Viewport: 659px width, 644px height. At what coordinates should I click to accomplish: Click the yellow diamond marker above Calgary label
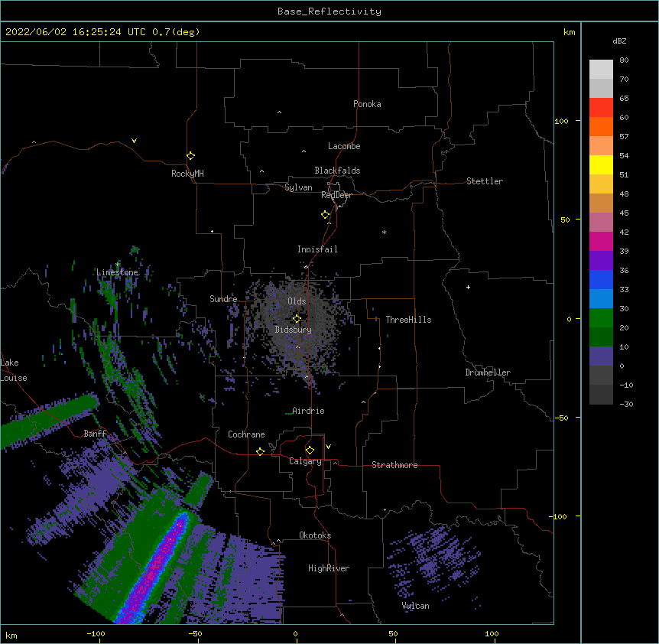tap(310, 450)
